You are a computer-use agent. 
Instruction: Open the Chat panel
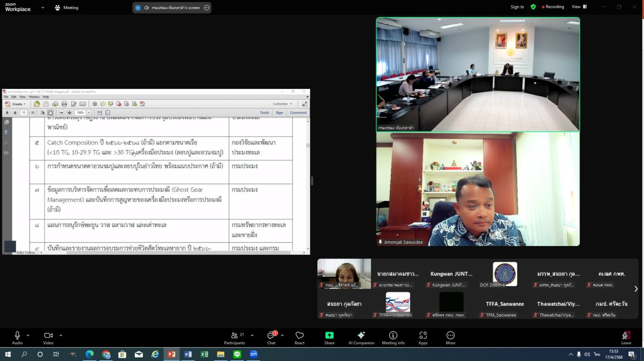coord(271,338)
